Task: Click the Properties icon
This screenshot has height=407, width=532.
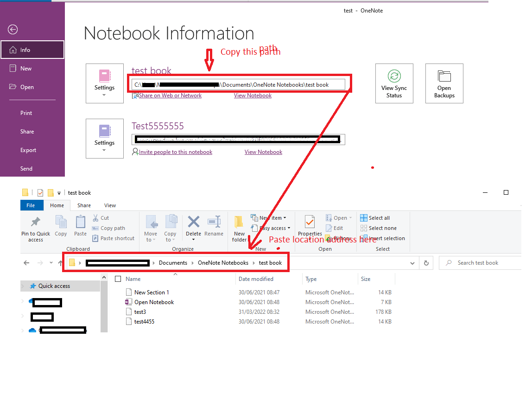Action: tap(310, 223)
